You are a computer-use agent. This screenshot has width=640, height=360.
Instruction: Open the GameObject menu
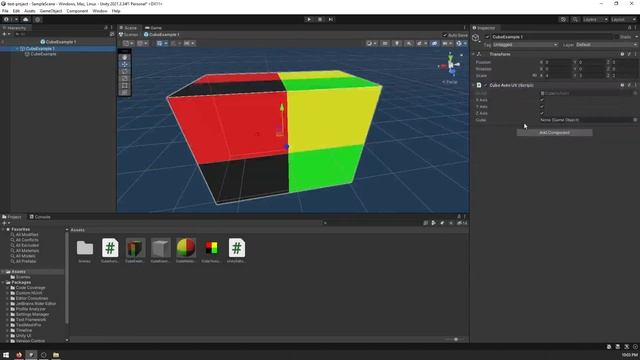pyautogui.click(x=51, y=11)
